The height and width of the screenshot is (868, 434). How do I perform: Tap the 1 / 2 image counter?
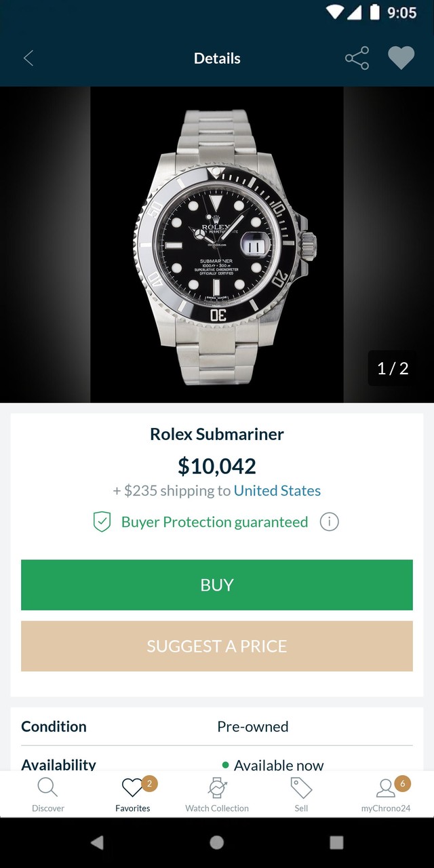click(x=393, y=368)
